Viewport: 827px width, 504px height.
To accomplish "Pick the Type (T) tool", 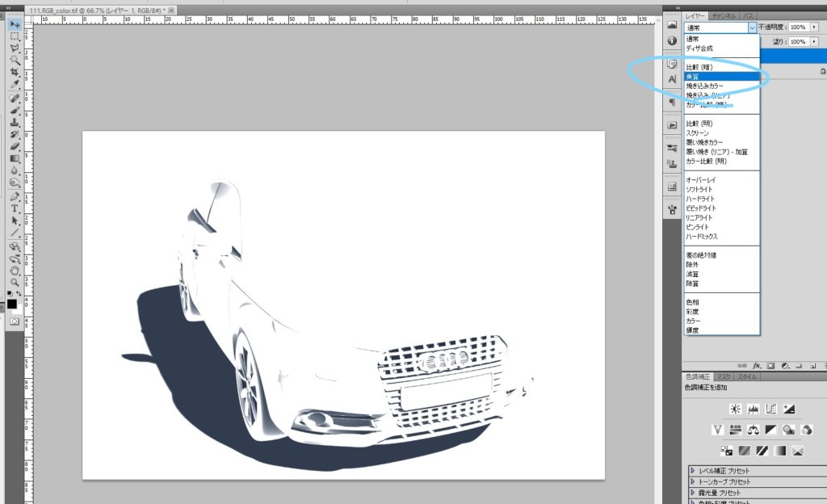I will point(15,208).
